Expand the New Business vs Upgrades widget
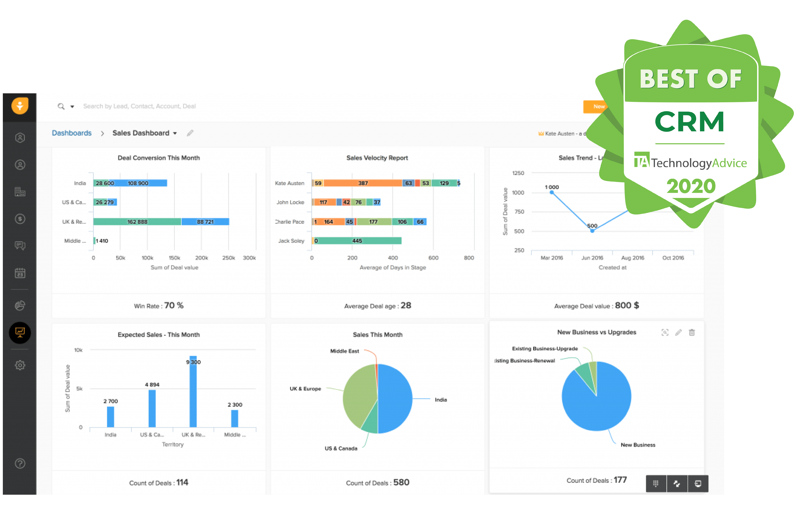The height and width of the screenshot is (532, 798). pos(665,332)
